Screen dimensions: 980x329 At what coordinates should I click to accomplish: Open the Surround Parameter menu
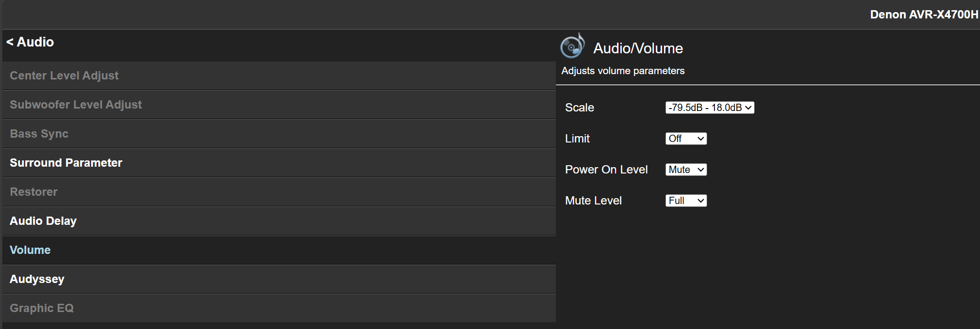tap(66, 163)
